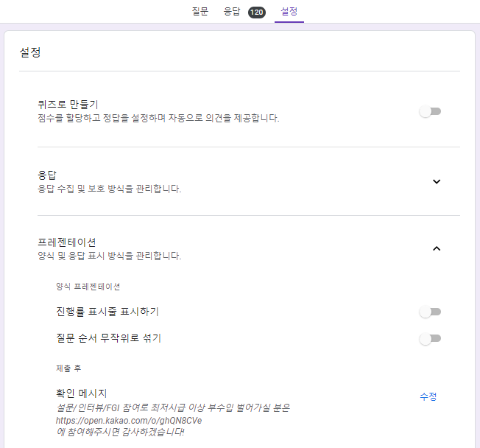Viewport: 480px width, 448px height.
Task: Click the 설문/인터뷰/FGI 참여로 message line
Action: pyautogui.click(x=173, y=408)
